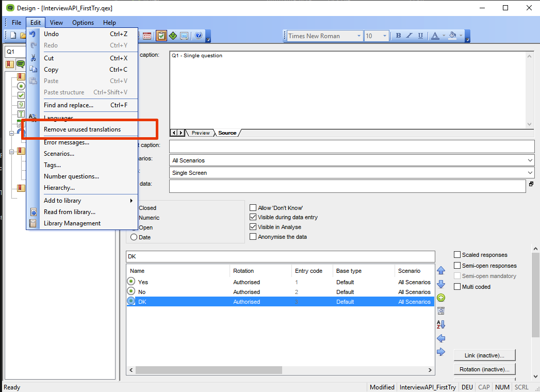Apply bold formatting with the B icon
The height and width of the screenshot is (392, 540).
coord(399,36)
